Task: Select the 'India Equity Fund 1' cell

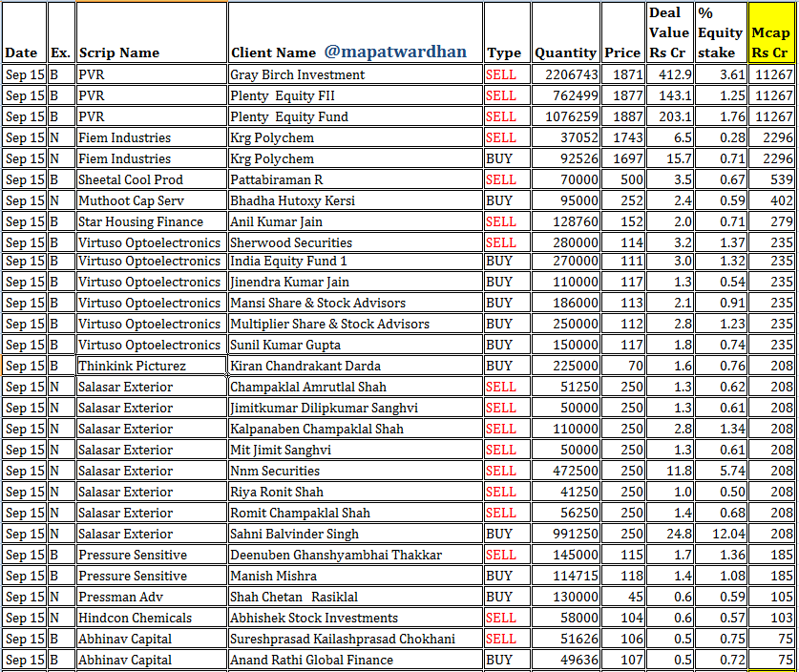Action: pyautogui.click(x=356, y=261)
